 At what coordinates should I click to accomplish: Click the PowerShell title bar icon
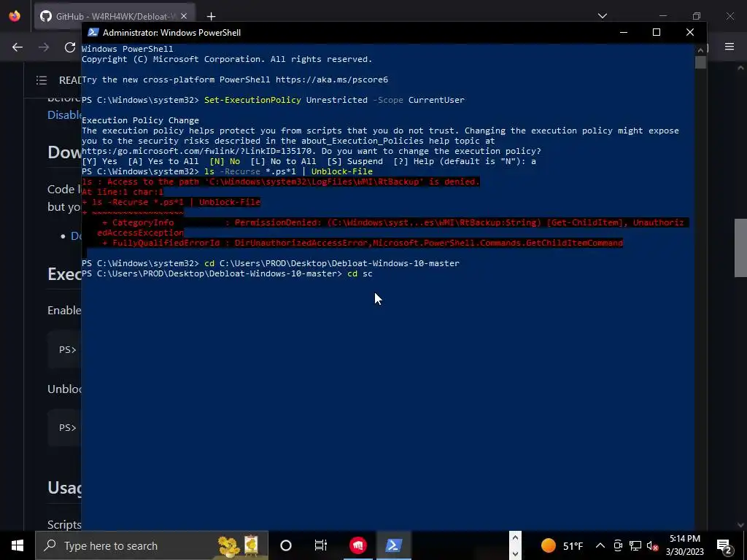(x=93, y=32)
